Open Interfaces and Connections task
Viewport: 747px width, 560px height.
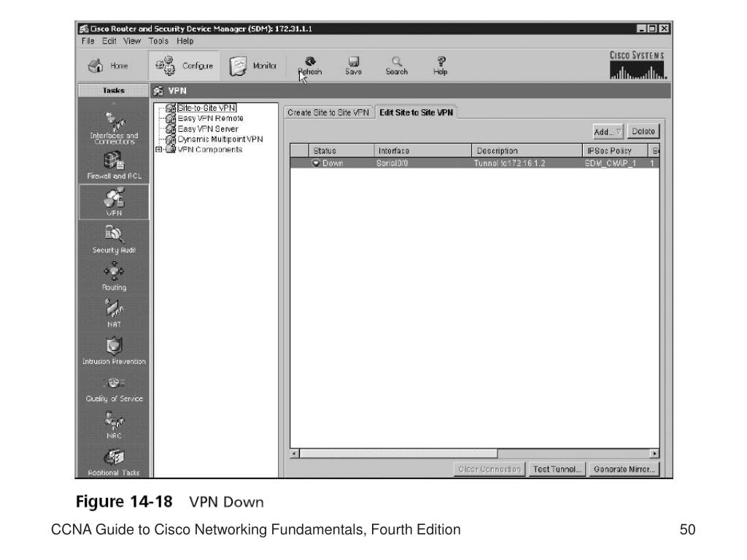115,127
